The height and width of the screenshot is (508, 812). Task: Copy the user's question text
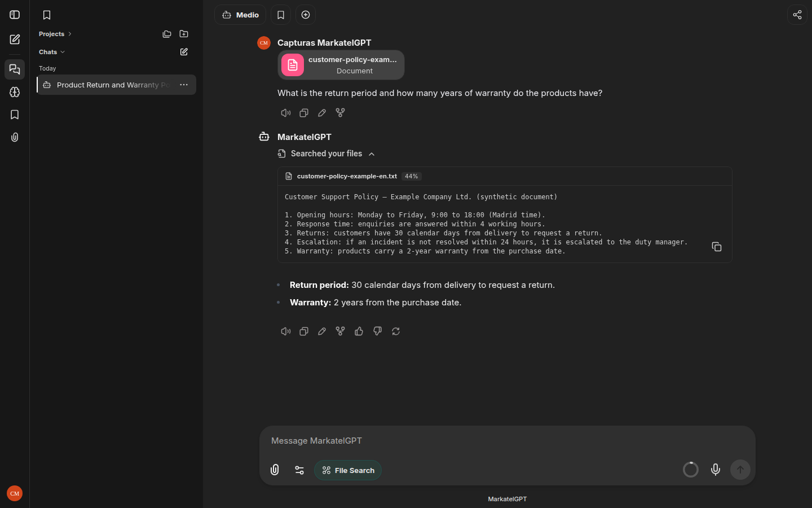click(304, 113)
